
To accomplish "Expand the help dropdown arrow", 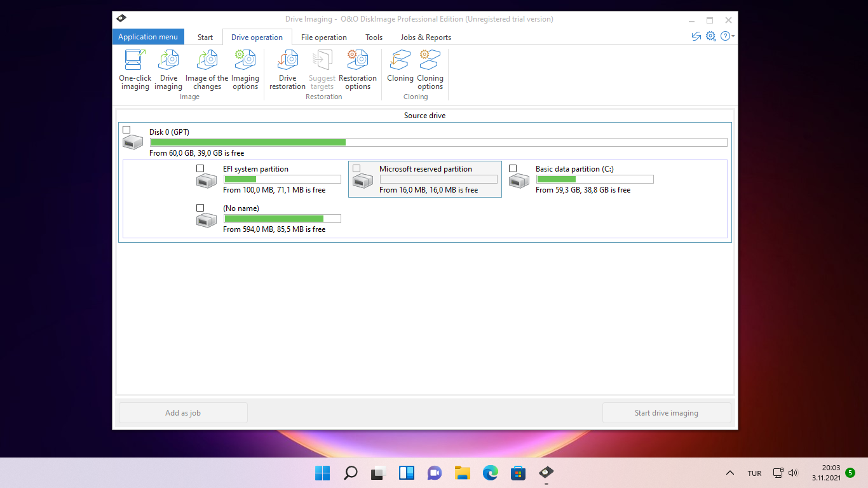I will pyautogui.click(x=733, y=37).
